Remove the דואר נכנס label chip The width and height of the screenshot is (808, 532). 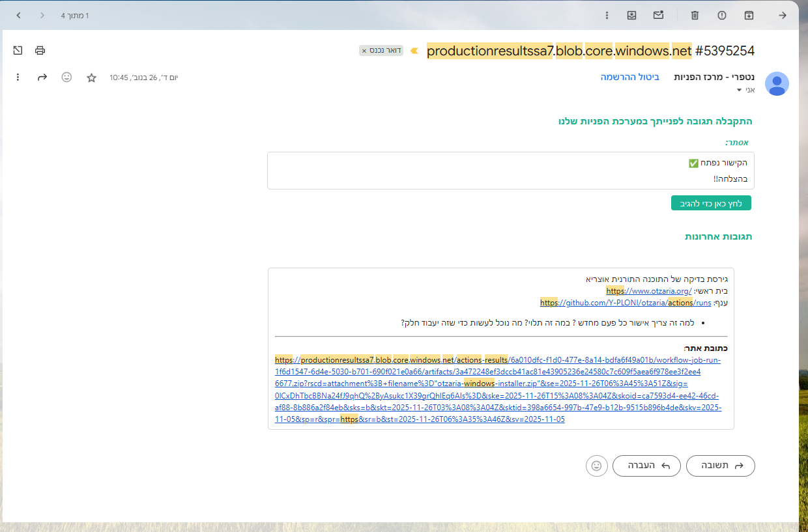coord(364,50)
